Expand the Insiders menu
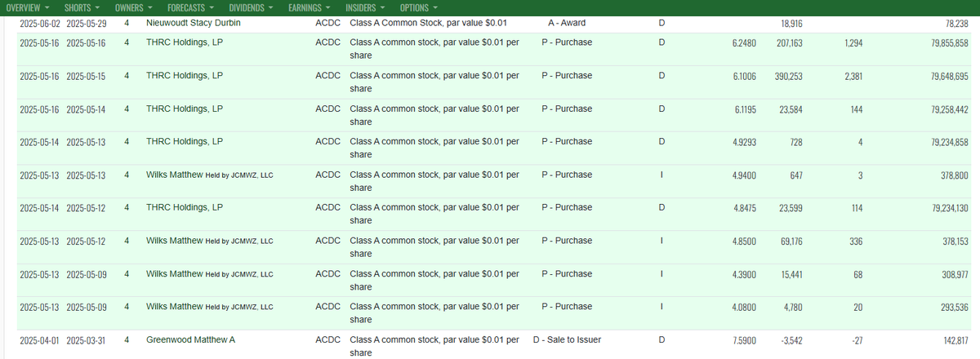The image size is (980, 359). pos(366,7)
